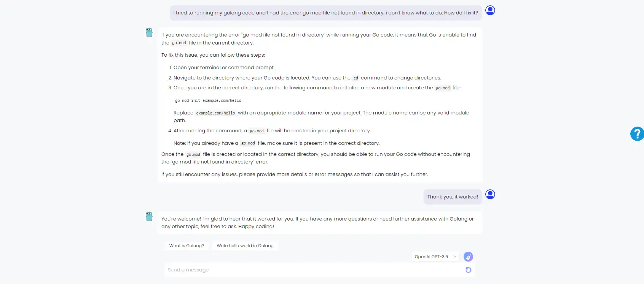Click the "You're welcome!" assistant reply bubble

tap(320, 223)
